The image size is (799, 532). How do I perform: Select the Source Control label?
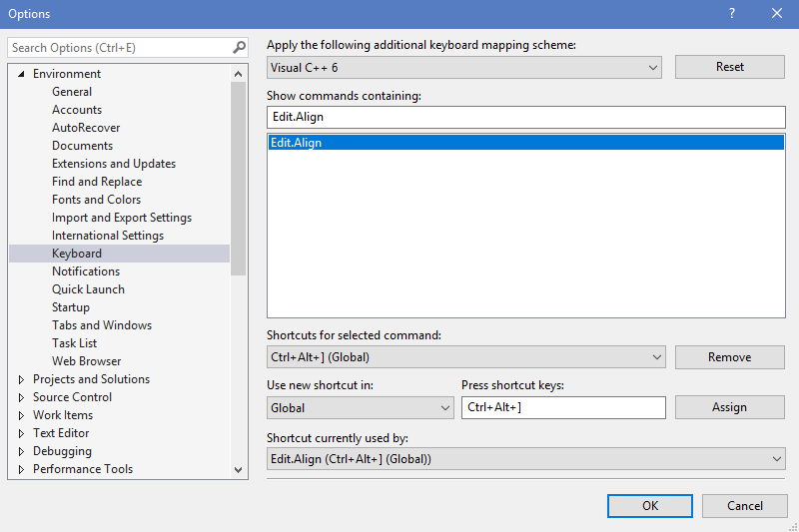click(72, 397)
